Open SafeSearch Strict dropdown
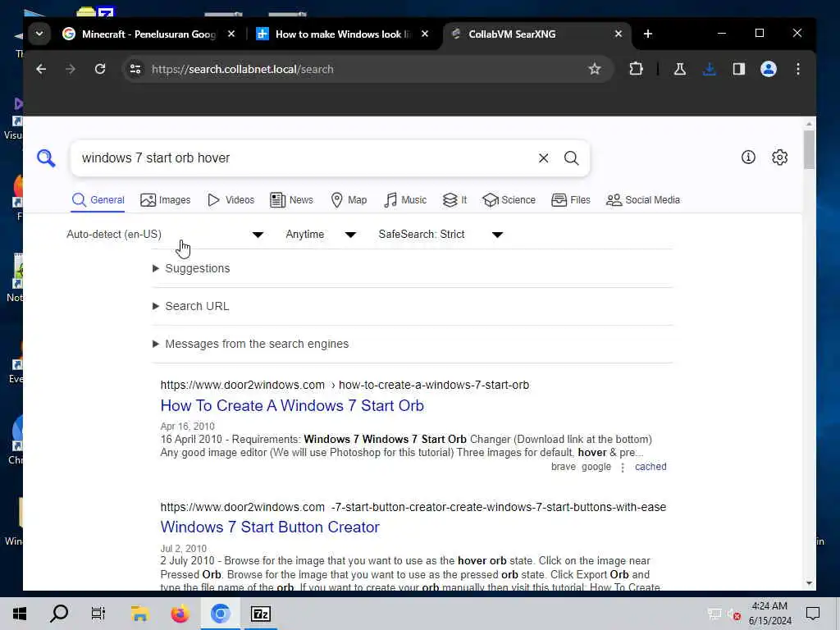 tap(441, 235)
